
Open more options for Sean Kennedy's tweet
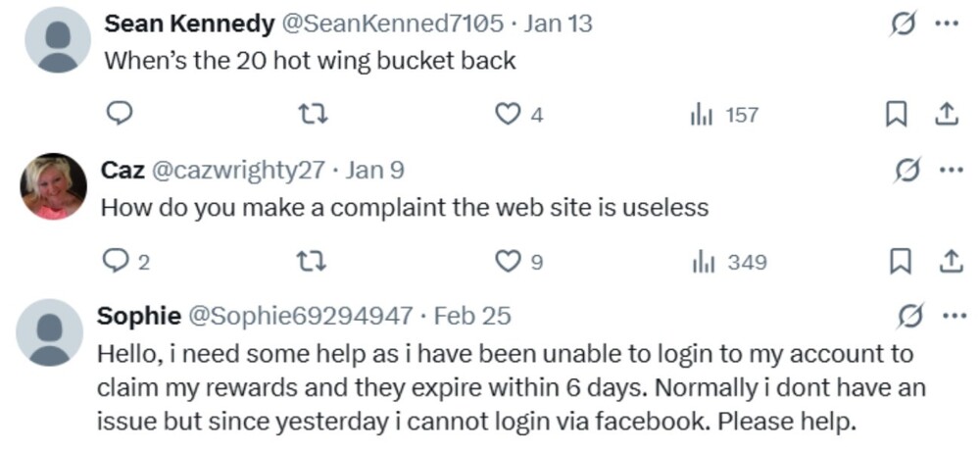click(946, 24)
